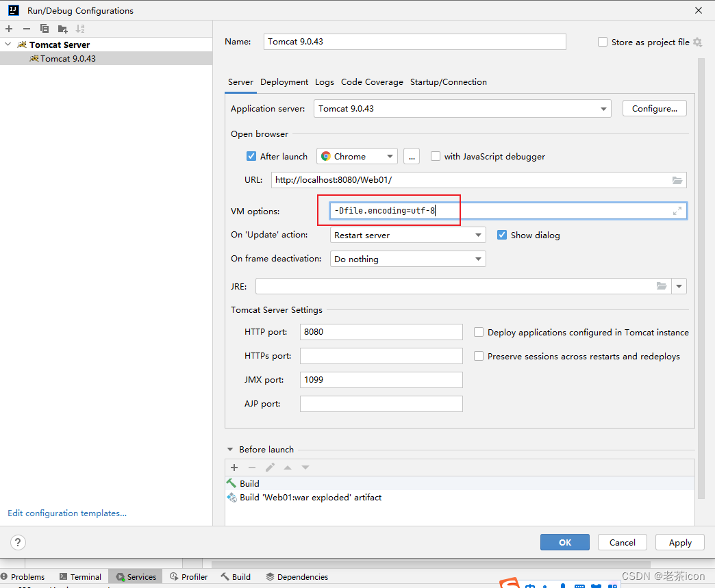
Task: Click the HTTPs port field
Action: tap(381, 356)
